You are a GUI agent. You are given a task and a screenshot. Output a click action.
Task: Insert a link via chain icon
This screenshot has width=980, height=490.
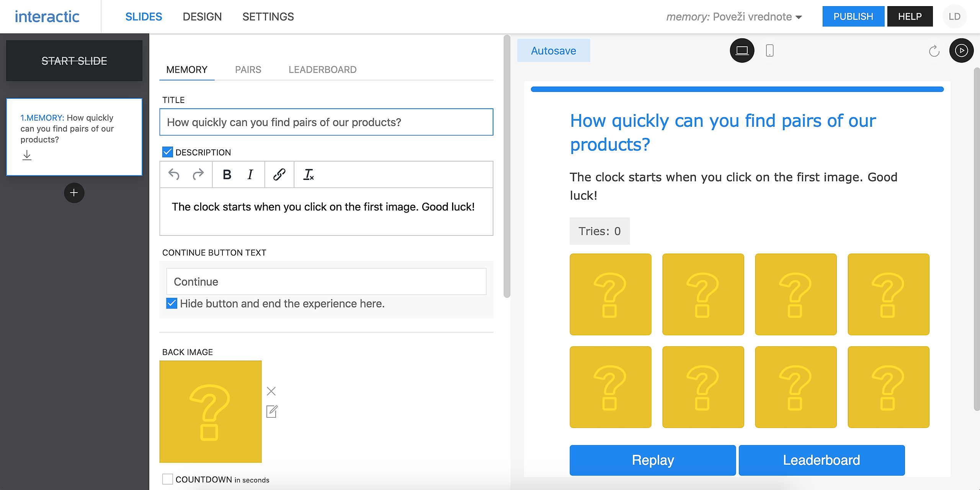click(x=279, y=175)
